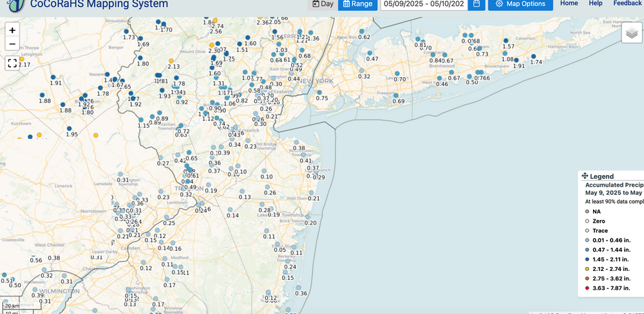
Task: Enter fullscreen map view
Action: tap(12, 63)
